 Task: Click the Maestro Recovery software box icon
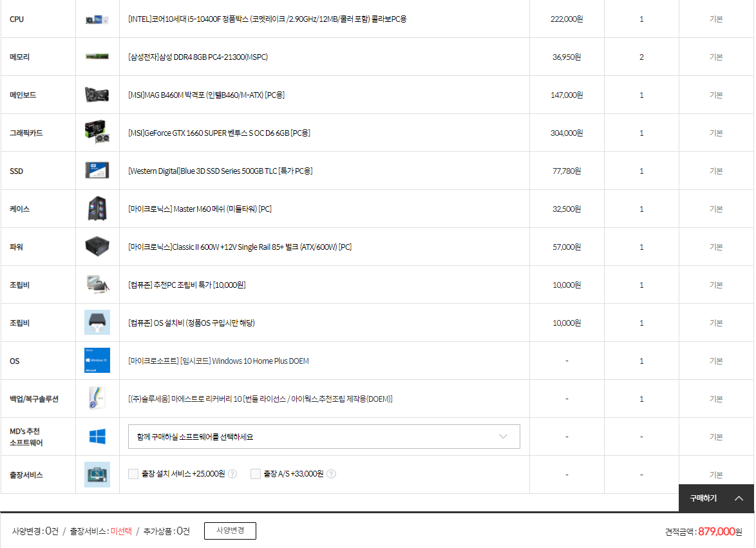tap(97, 398)
